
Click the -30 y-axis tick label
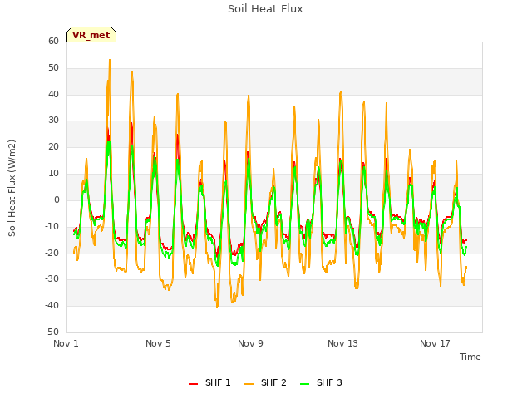[52, 279]
